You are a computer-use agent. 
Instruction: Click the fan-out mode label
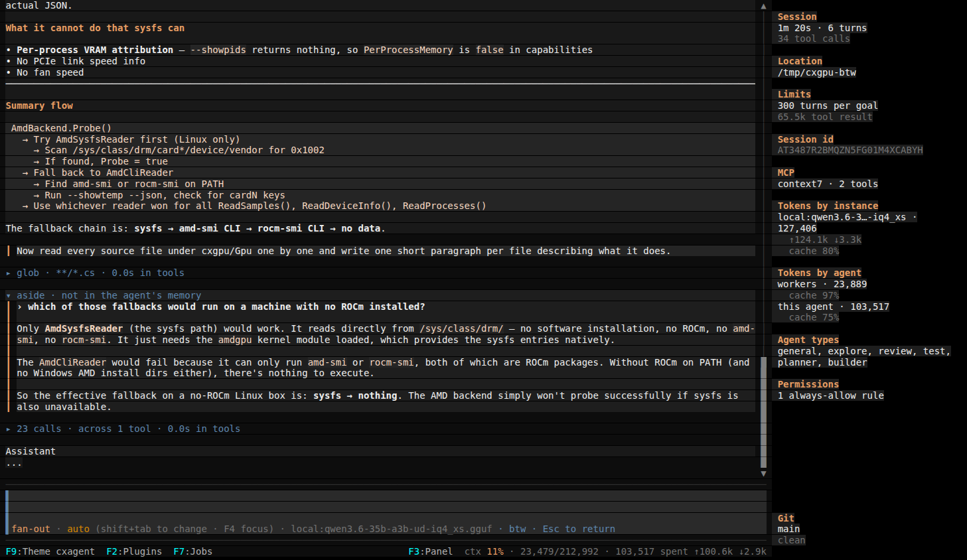31,529
